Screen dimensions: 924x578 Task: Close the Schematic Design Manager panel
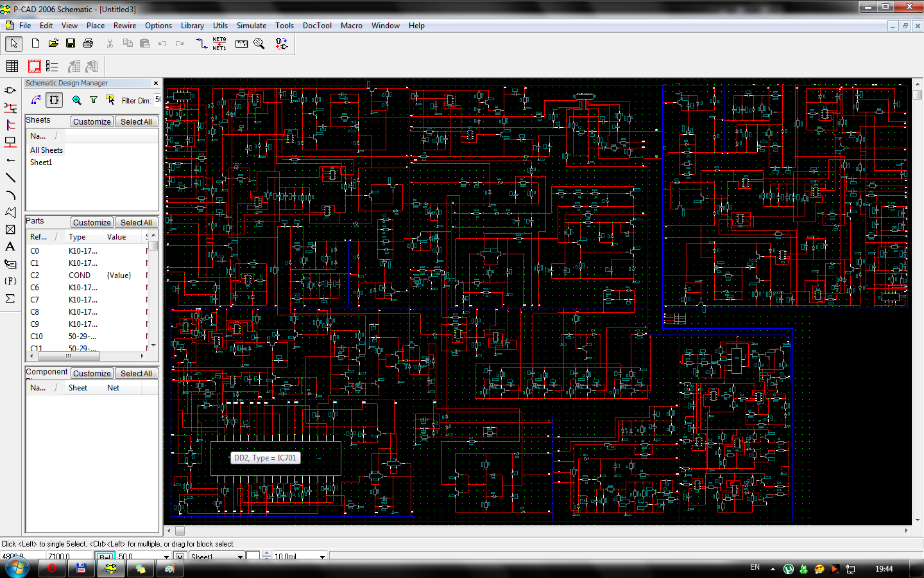156,83
